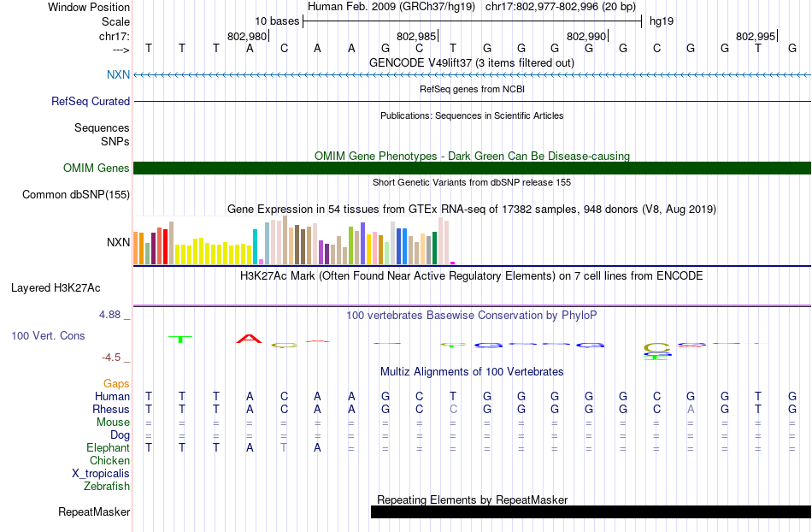This screenshot has width=812, height=532.
Task: Click the pale mismatched C in Rhesus row
Action: point(453,409)
